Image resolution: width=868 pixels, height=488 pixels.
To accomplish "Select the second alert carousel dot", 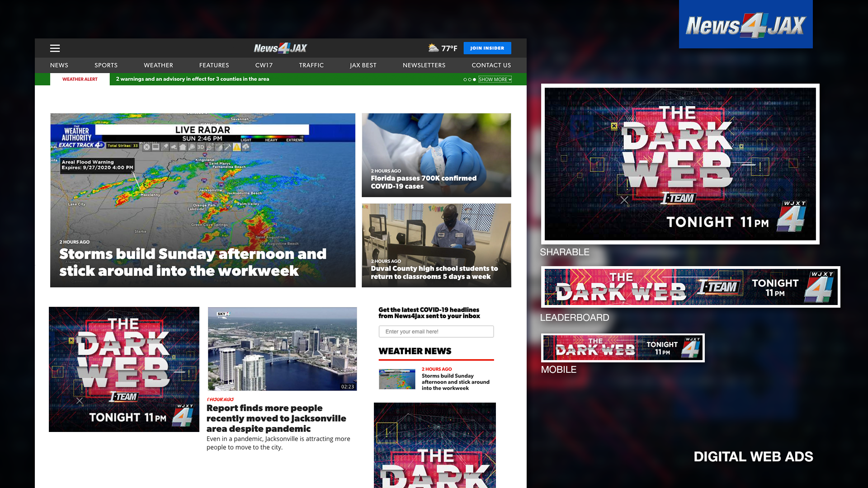I will pyautogui.click(x=470, y=80).
